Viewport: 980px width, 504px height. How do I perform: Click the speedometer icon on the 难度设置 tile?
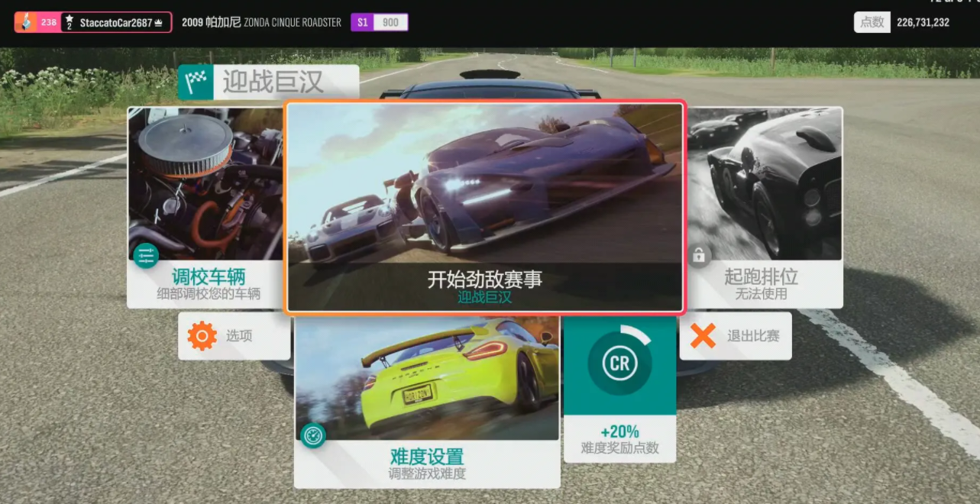(x=313, y=435)
